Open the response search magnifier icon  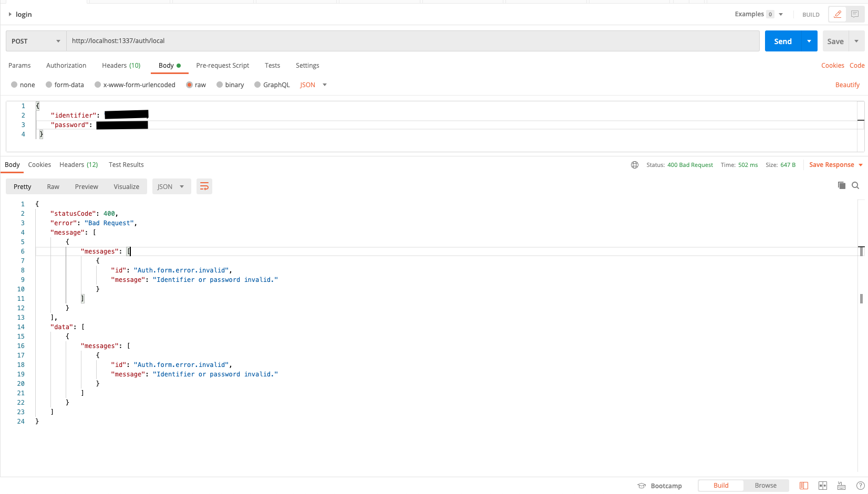pos(855,185)
